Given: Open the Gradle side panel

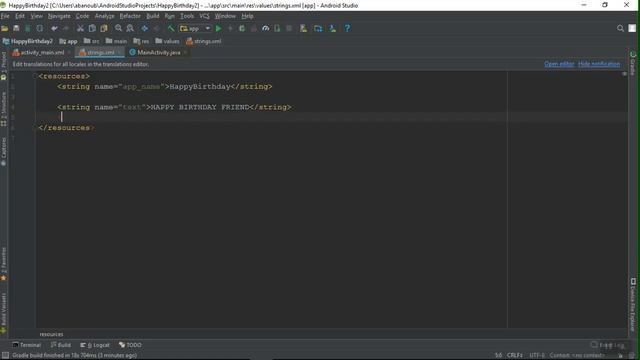Looking at the screenshot, I should [x=633, y=63].
